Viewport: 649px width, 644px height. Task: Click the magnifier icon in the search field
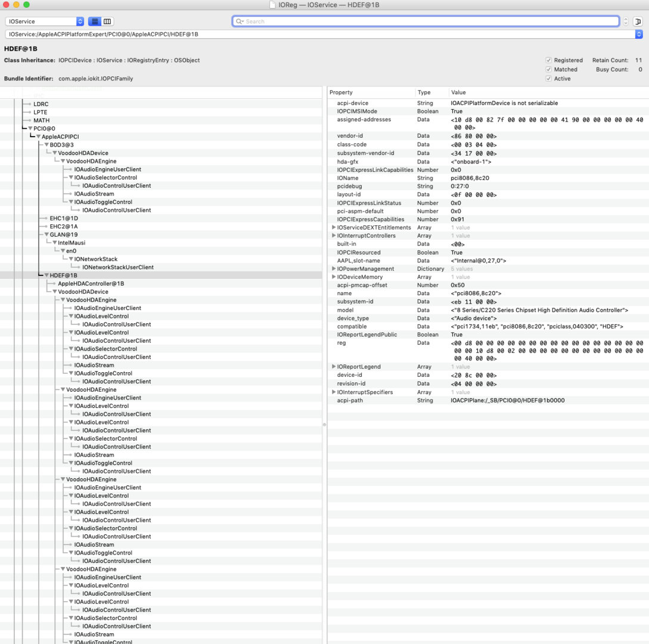(239, 21)
